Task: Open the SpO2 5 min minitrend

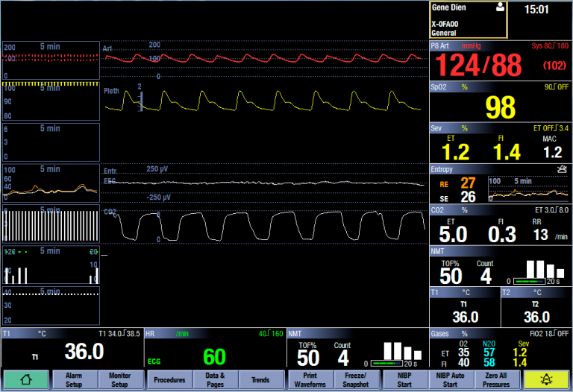Action: pyautogui.click(x=51, y=101)
